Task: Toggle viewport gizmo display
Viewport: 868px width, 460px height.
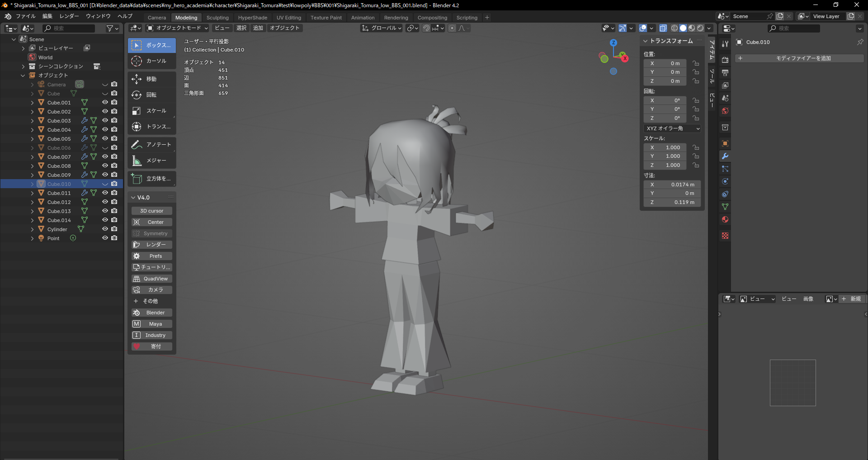Action: tap(623, 28)
